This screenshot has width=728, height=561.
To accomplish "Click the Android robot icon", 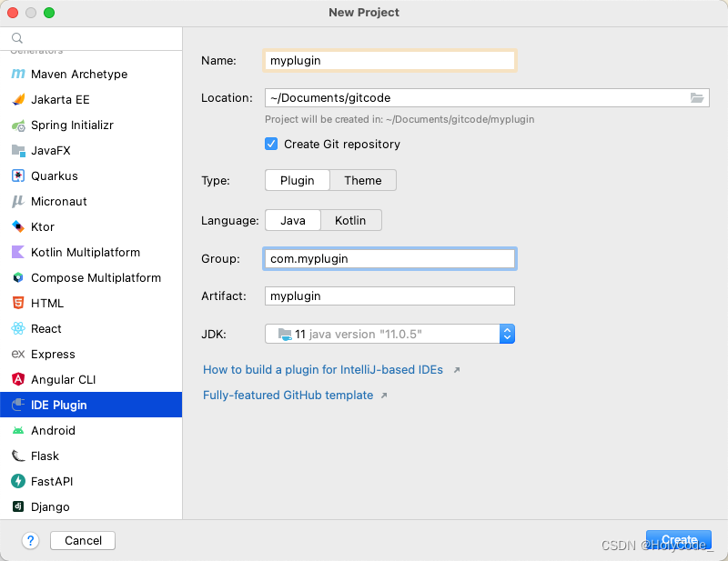I will 18,431.
